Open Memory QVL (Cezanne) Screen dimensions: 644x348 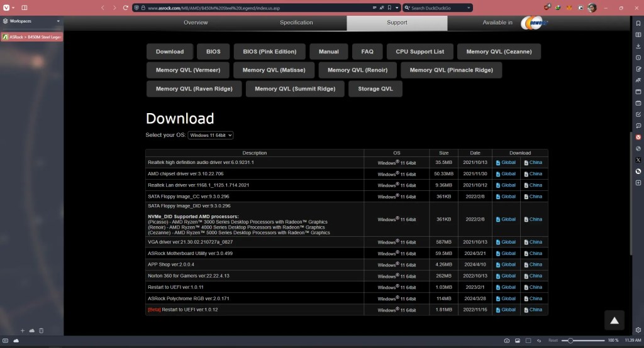coord(499,52)
